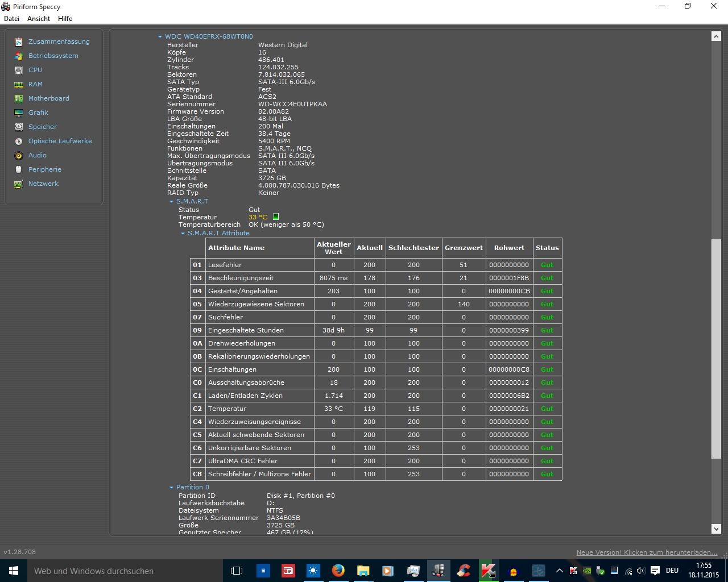728x582 pixels.
Task: Select the Peripherie mouse icon
Action: pos(19,169)
